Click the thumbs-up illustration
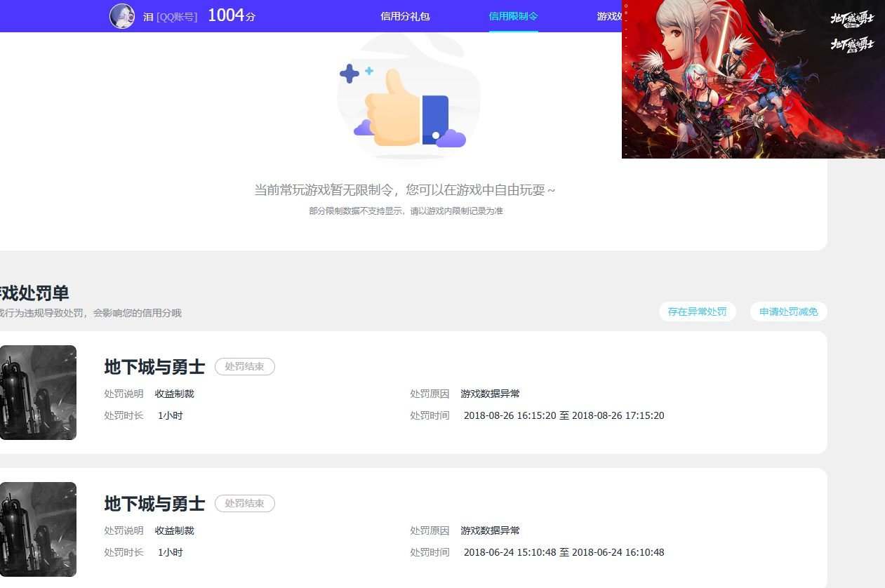Viewport: 885px width, 588px height. [408, 100]
